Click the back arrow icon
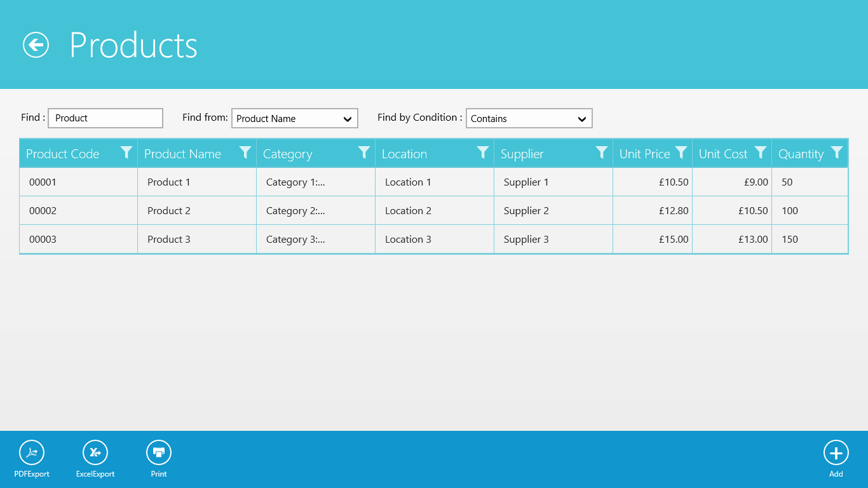The height and width of the screenshot is (488, 868). click(36, 45)
